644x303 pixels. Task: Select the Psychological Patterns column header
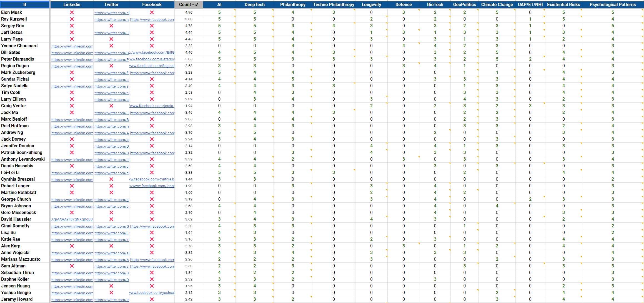tap(612, 5)
